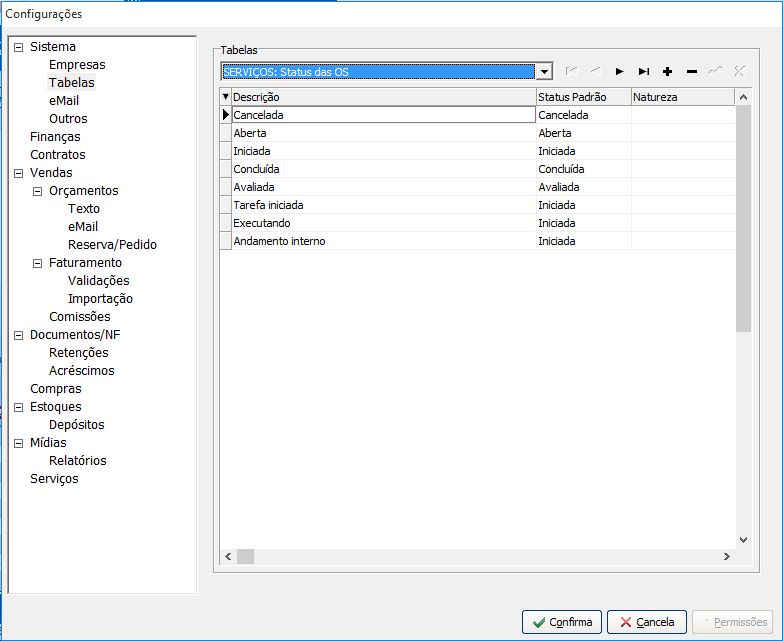Select Contratos tree item
Screen dimensions: 783x641
(57, 155)
